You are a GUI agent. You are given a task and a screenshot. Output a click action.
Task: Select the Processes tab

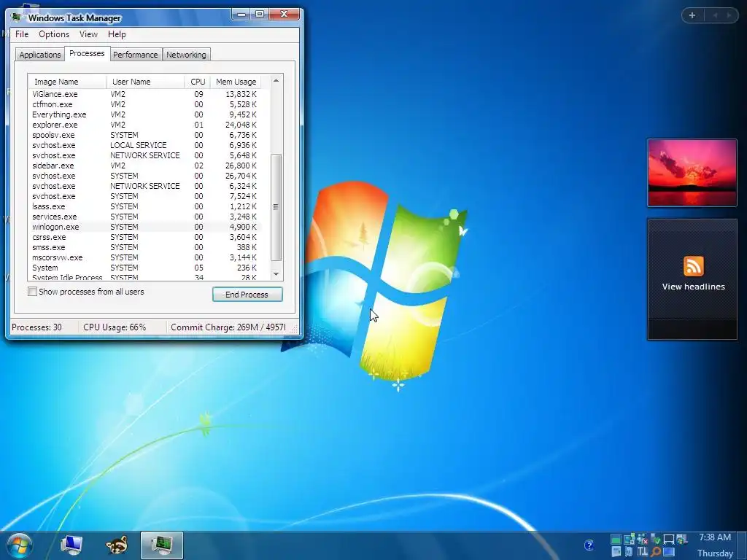click(87, 53)
